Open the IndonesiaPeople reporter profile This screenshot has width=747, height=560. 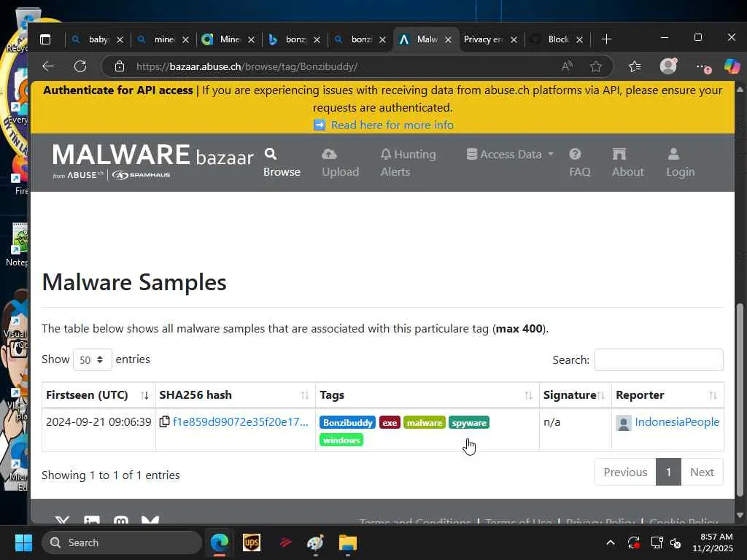pyautogui.click(x=676, y=422)
